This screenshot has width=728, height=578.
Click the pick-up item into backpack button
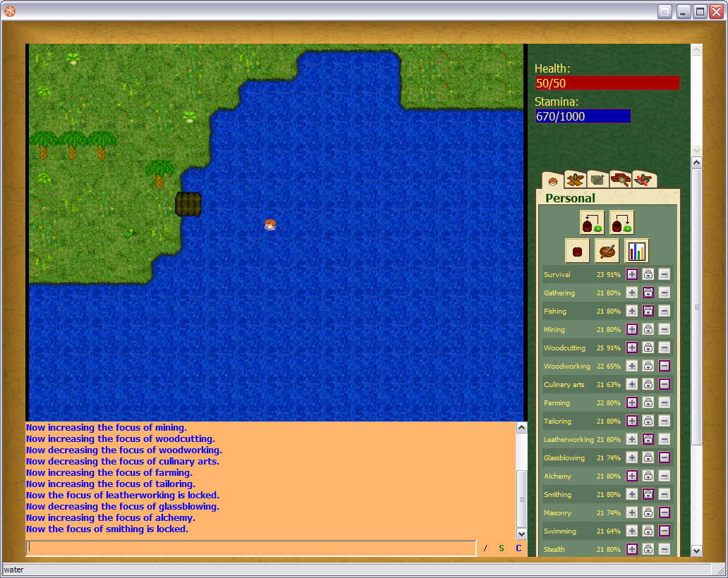pyautogui.click(x=592, y=223)
